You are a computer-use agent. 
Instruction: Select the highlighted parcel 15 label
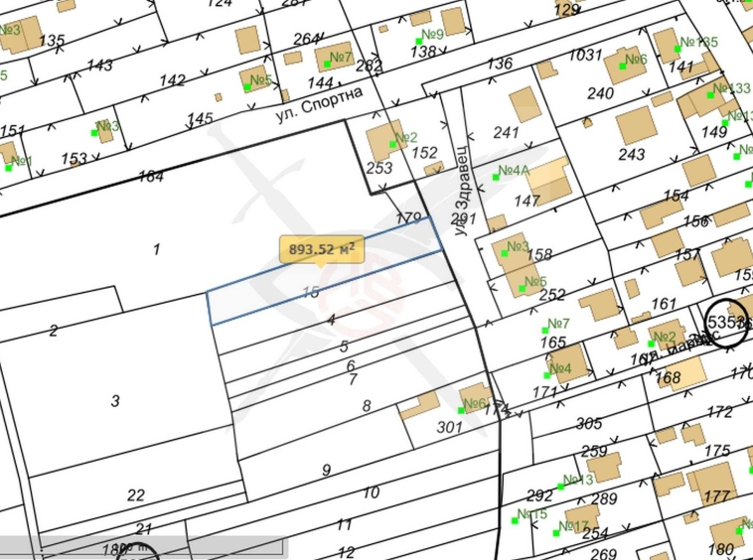(x=311, y=291)
